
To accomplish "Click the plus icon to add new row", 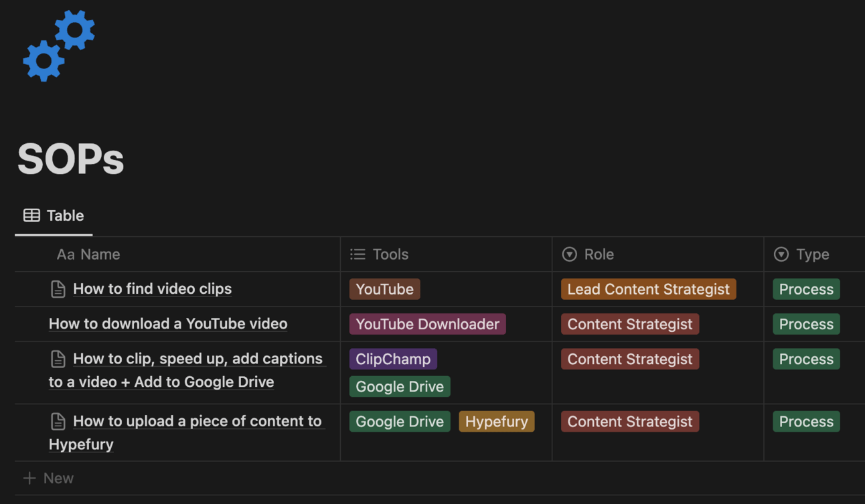I will (x=29, y=478).
